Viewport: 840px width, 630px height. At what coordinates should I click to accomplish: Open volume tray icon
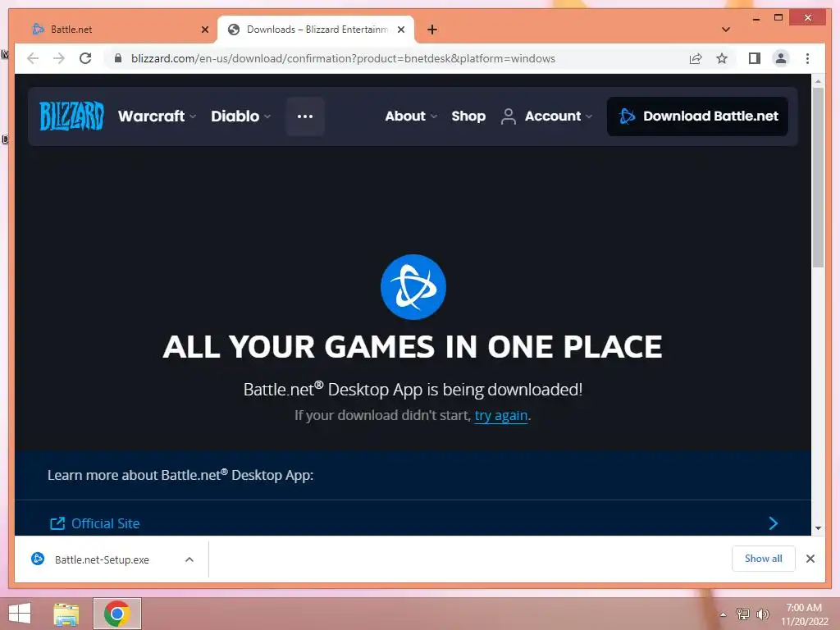point(762,614)
